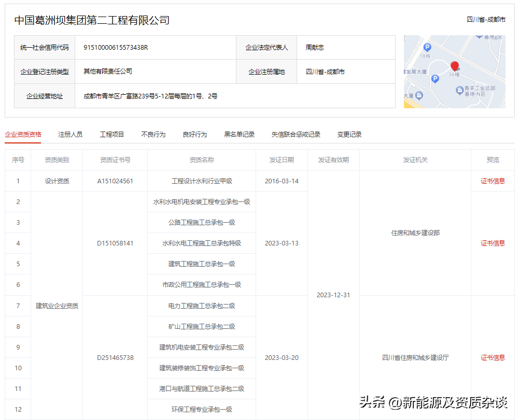Click 市政公用工程施工总承包一级 cell
Image resolution: width=519 pixels, height=420 pixels.
click(x=202, y=284)
